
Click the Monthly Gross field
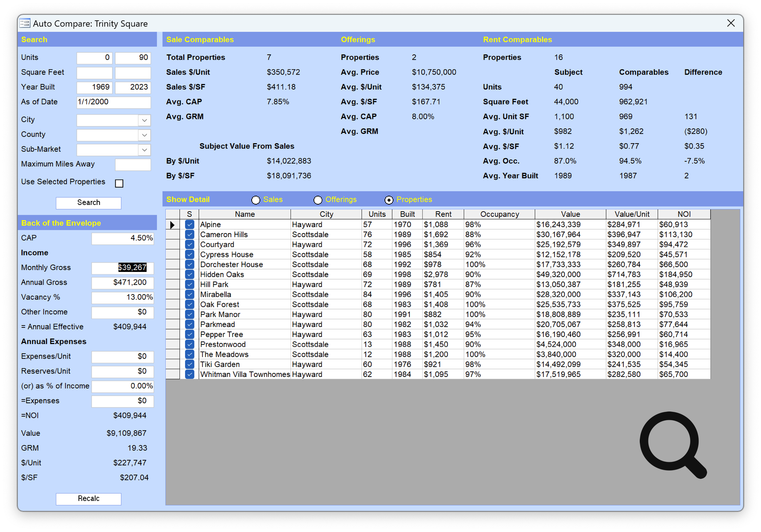[122, 268]
